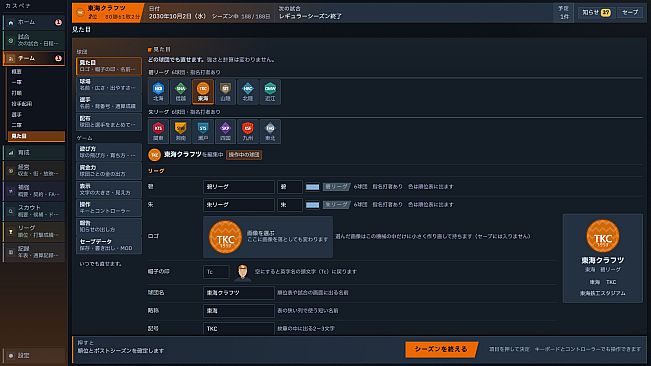Select the 北陸 team icon
The width and height of the screenshot is (651, 366).
click(x=248, y=92)
